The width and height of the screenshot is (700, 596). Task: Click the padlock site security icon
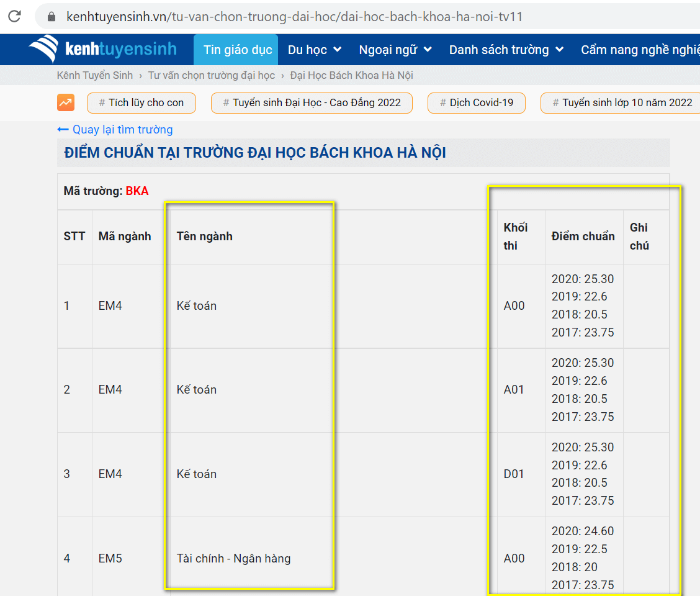pyautogui.click(x=52, y=17)
